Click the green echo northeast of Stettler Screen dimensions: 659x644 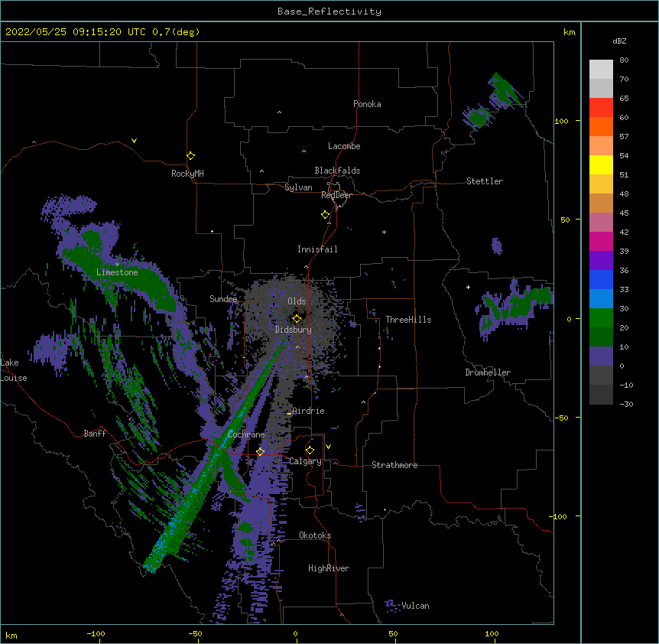(x=505, y=90)
